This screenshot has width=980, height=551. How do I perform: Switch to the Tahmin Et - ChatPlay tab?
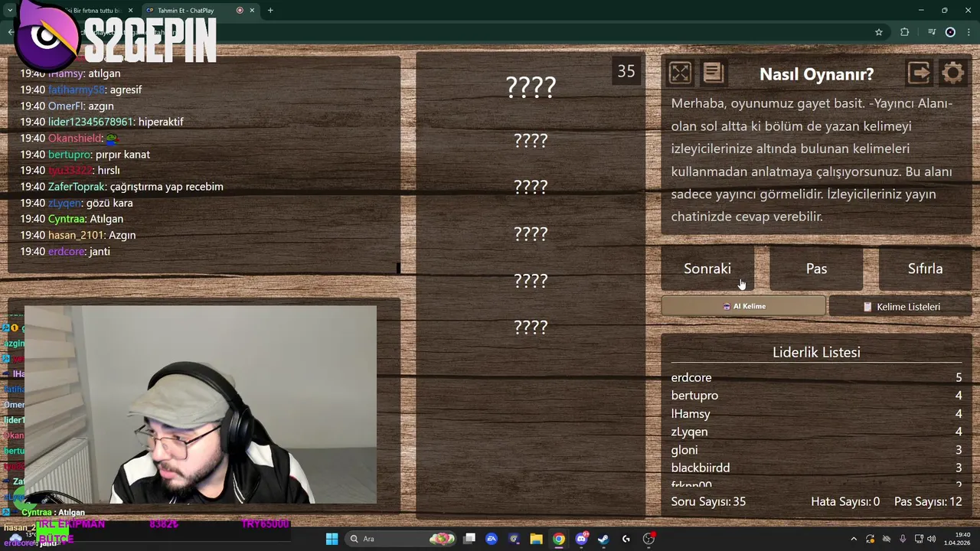point(201,11)
